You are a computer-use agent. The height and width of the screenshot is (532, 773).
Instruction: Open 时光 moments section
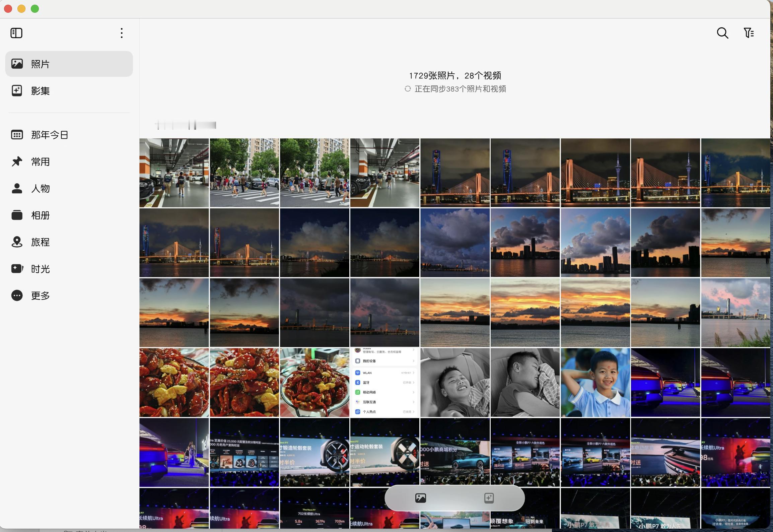tap(69, 269)
